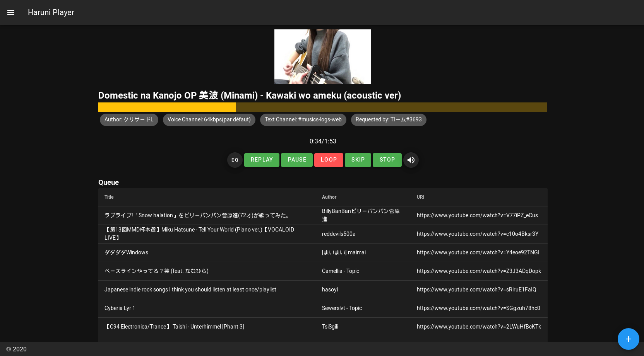Click the Voice Channel 64kbps chip
This screenshot has height=356, width=644.
209,120
